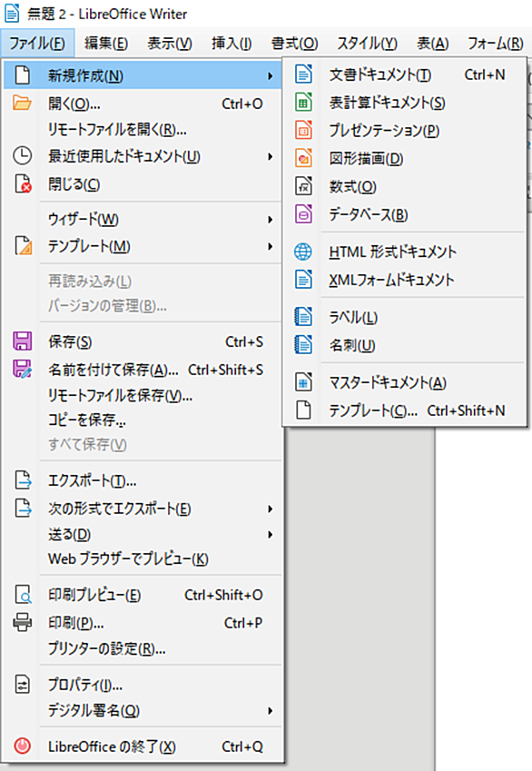Click the Ctrl+Q shortcut text
The width and height of the screenshot is (532, 771).
click(x=242, y=746)
